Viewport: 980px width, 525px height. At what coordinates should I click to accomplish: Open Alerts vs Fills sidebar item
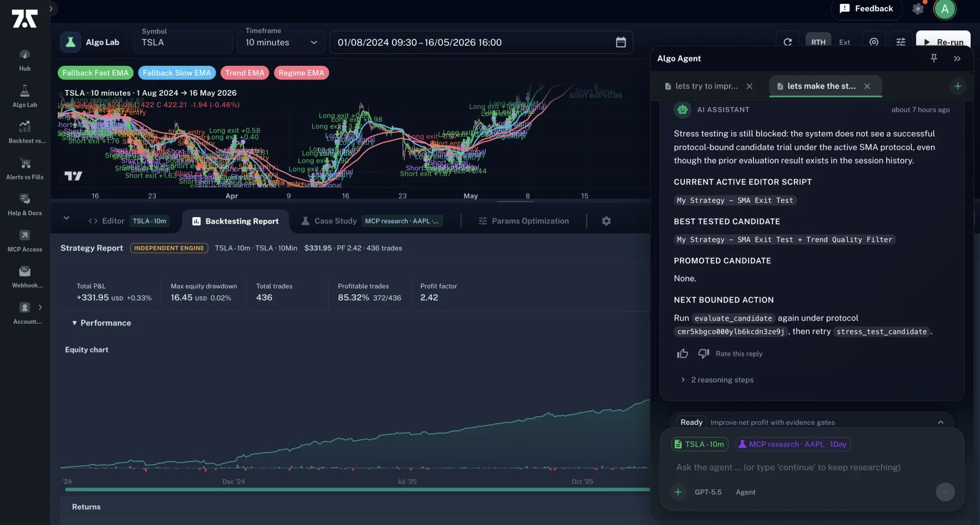click(24, 169)
